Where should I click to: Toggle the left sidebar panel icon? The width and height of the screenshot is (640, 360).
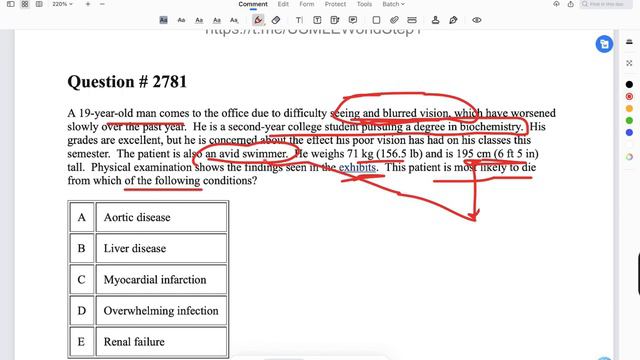(x=11, y=4)
